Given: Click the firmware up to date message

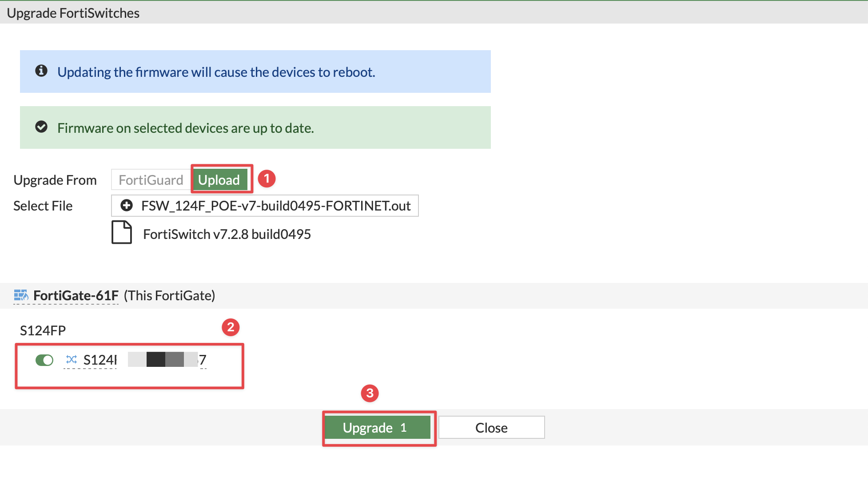Looking at the screenshot, I should [x=186, y=128].
